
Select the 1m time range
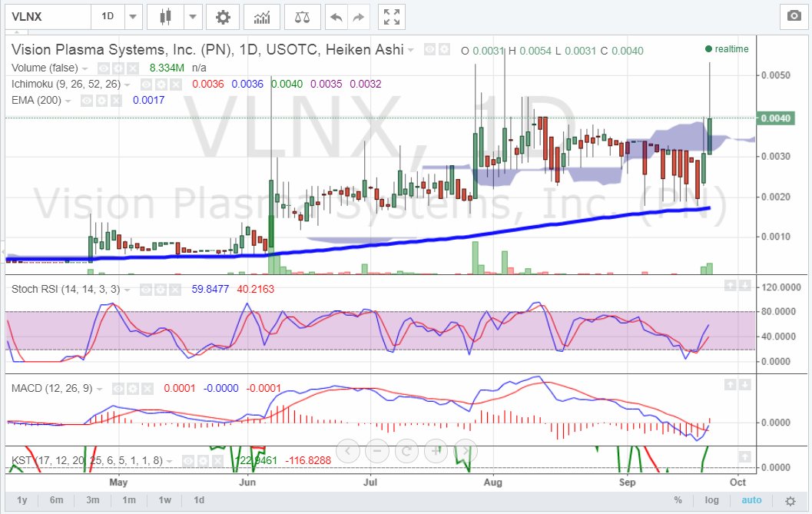129,500
